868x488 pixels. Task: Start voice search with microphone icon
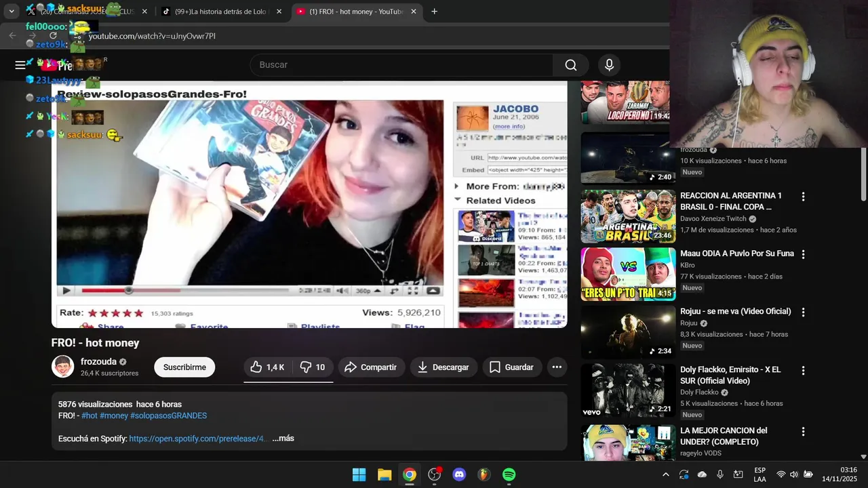pyautogui.click(x=609, y=65)
